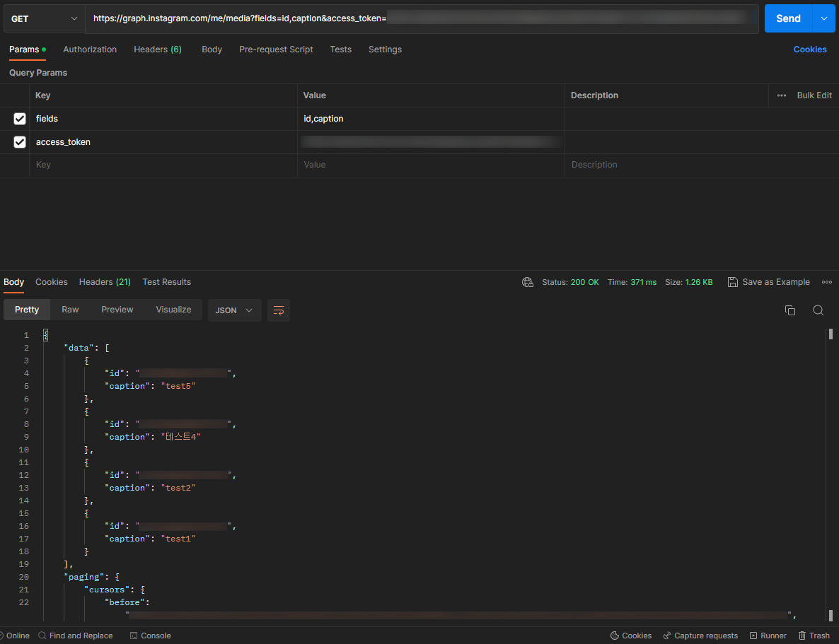Click the empty Value placeholder field
Viewport: 839px width, 644px height.
tap(431, 165)
